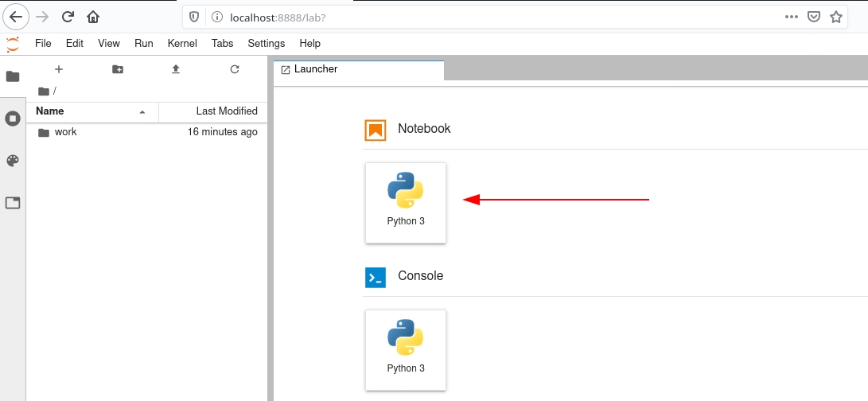Image resolution: width=868 pixels, height=401 pixels.
Task: Open the Commands palette sidebar icon
Action: point(13,161)
